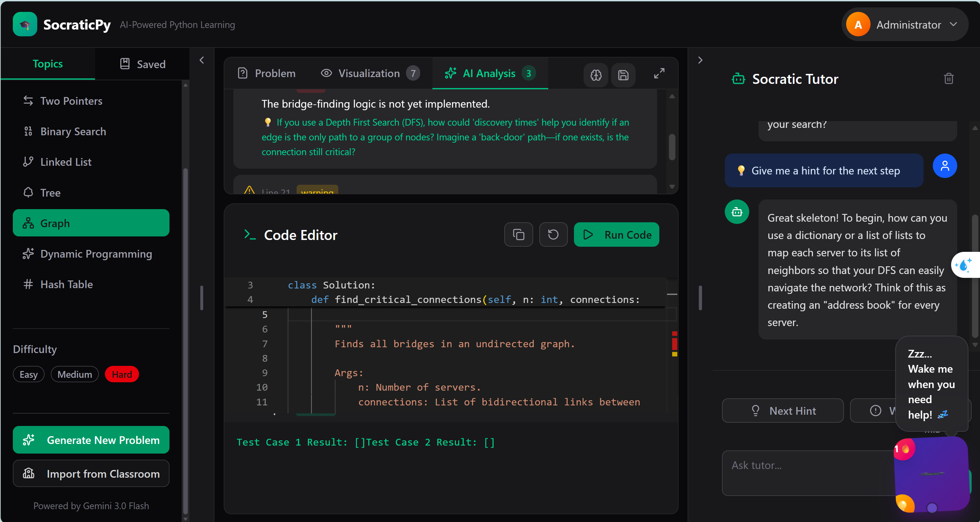Click Generate New Problem button
Image resolution: width=980 pixels, height=522 pixels.
(91, 440)
